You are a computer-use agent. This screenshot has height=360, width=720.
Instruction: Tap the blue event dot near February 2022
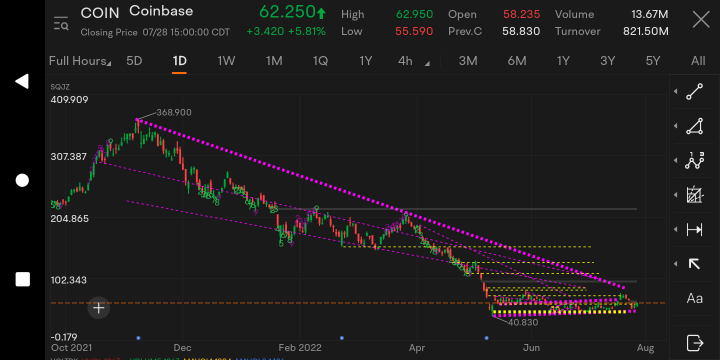pyautogui.click(x=342, y=338)
